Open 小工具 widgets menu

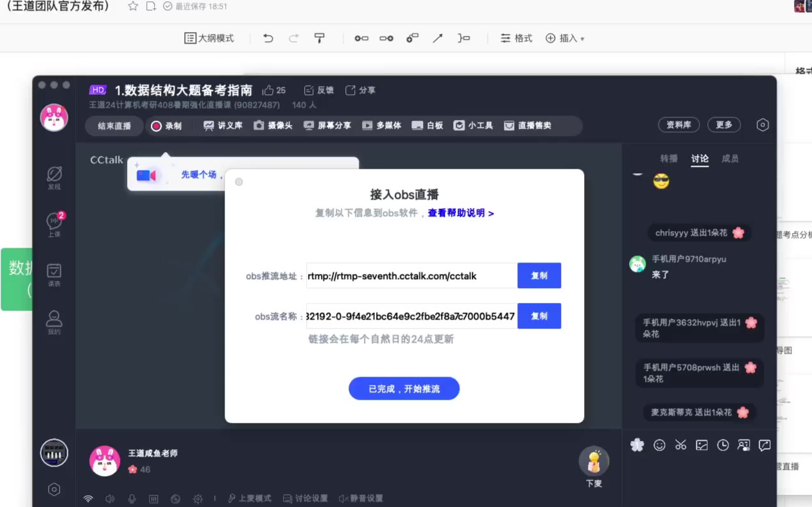tap(473, 126)
